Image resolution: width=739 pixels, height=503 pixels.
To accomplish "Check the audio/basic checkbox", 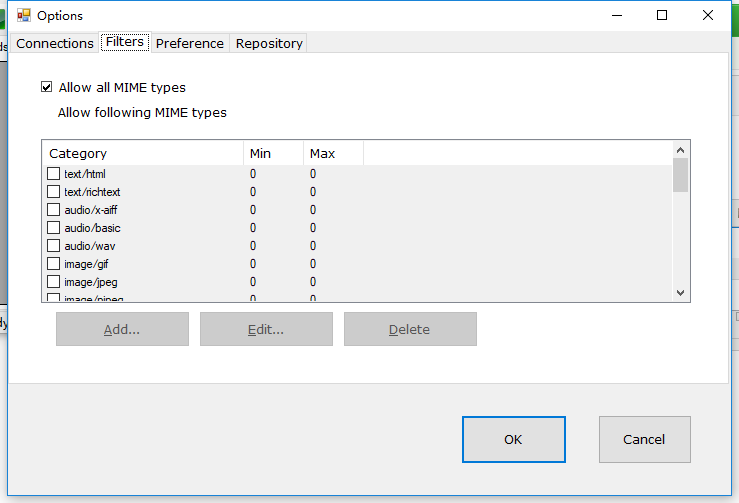I will [x=53, y=228].
